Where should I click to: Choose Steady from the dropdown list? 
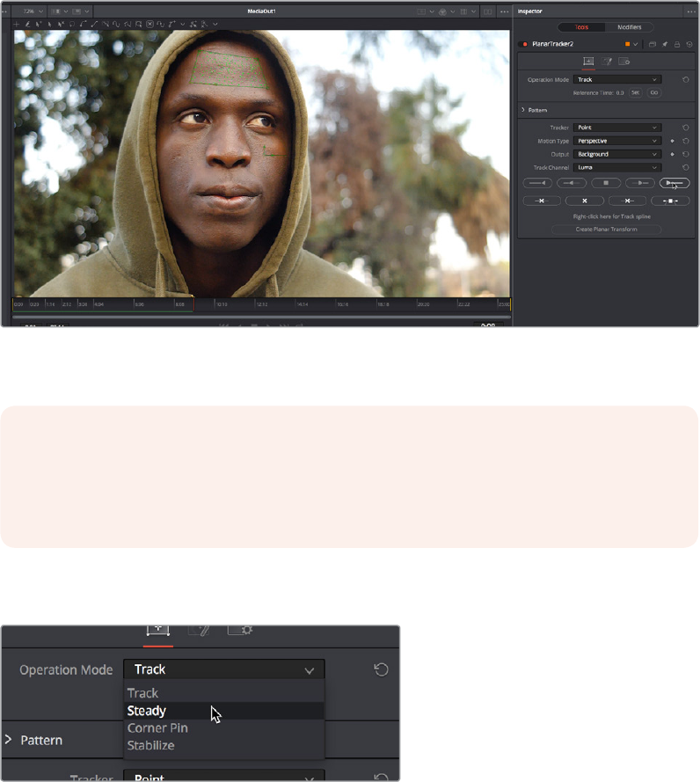tap(224, 711)
